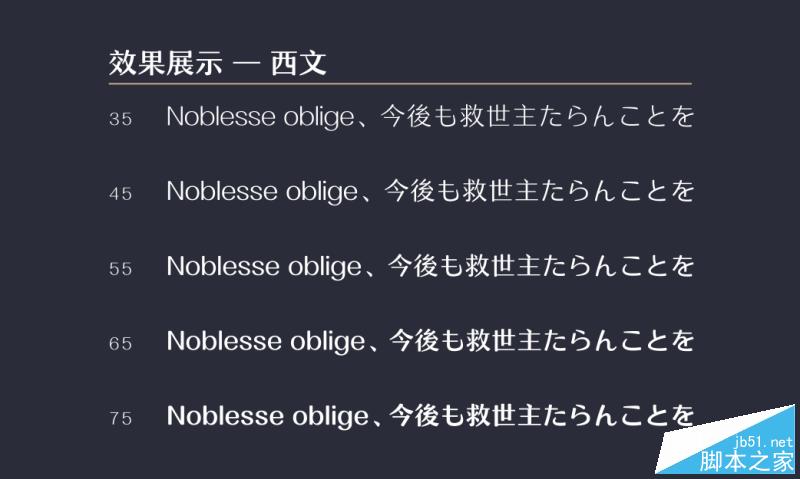Select the weight label 55
800x479 pixels.
coord(120,269)
